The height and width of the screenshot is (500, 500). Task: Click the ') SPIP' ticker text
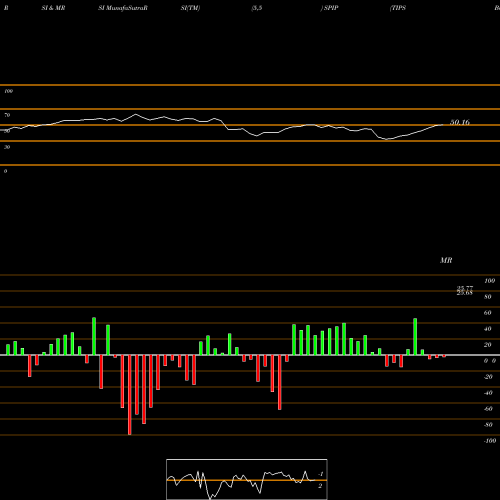coord(329,8)
